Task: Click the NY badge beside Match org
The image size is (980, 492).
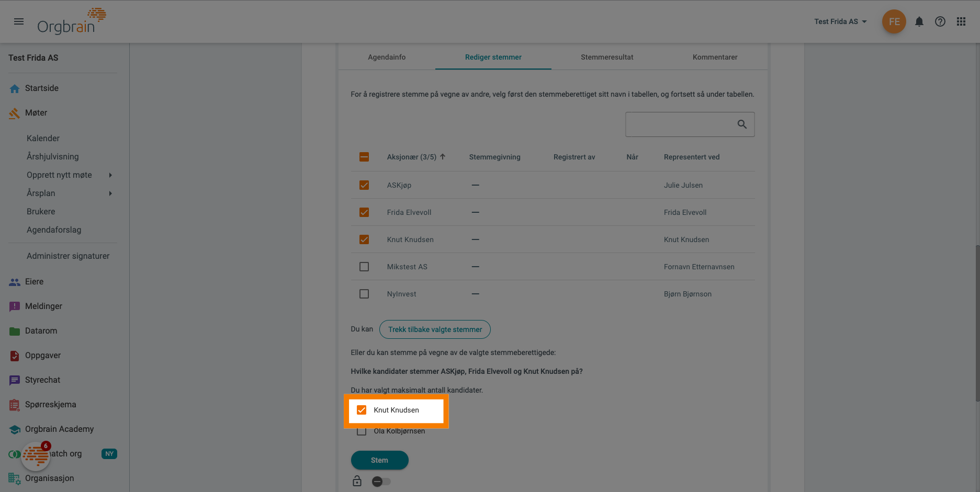Action: point(109,454)
